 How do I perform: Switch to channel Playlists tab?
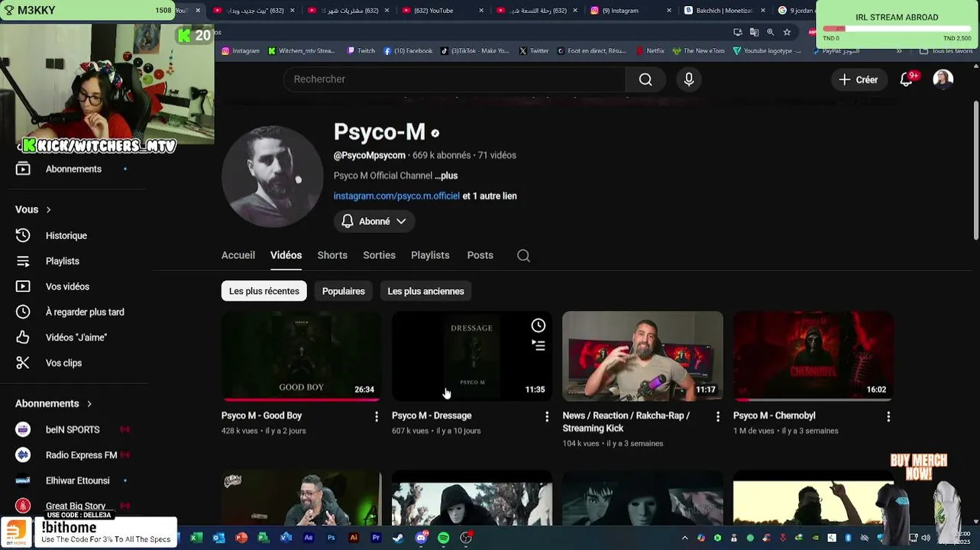430,255
